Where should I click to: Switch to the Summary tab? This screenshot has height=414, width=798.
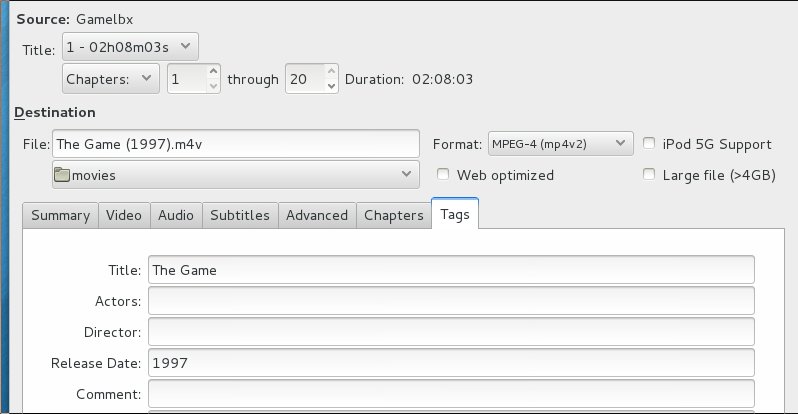click(x=61, y=215)
